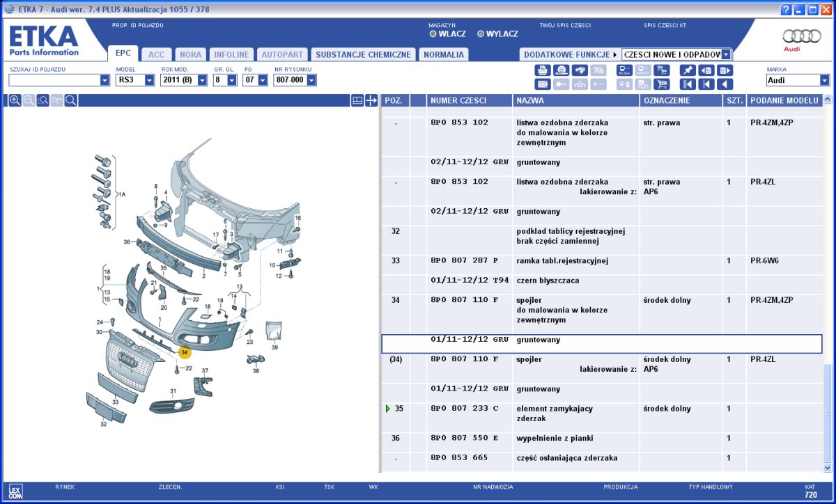836x504 pixels.
Task: Switch to the ACC tab
Action: pos(157,54)
